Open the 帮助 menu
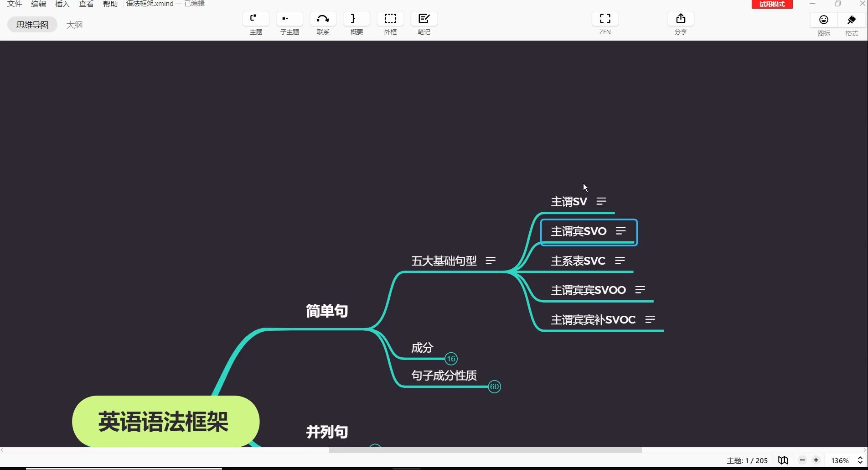This screenshot has width=868, height=470. pyautogui.click(x=110, y=4)
